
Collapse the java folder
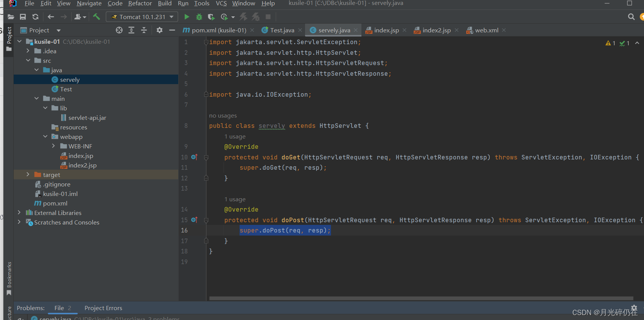tap(37, 70)
